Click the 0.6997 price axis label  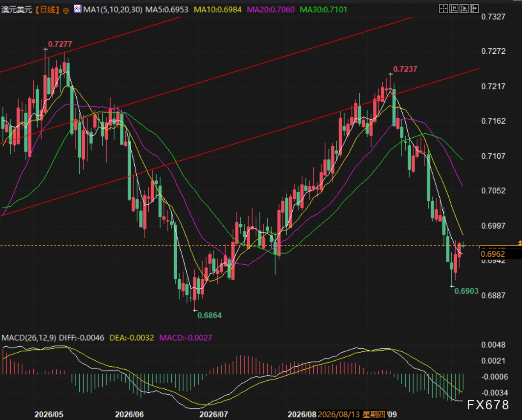tap(493, 226)
